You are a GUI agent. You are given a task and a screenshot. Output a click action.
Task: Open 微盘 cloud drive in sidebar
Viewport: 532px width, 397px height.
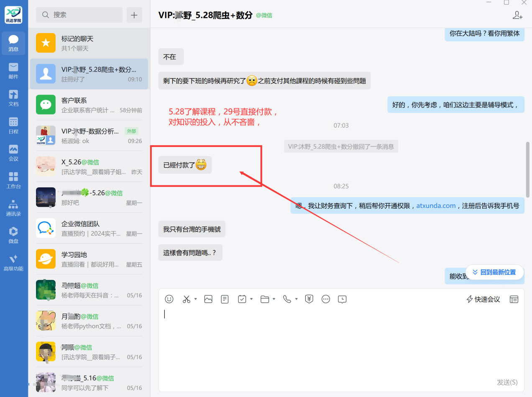[x=13, y=235]
